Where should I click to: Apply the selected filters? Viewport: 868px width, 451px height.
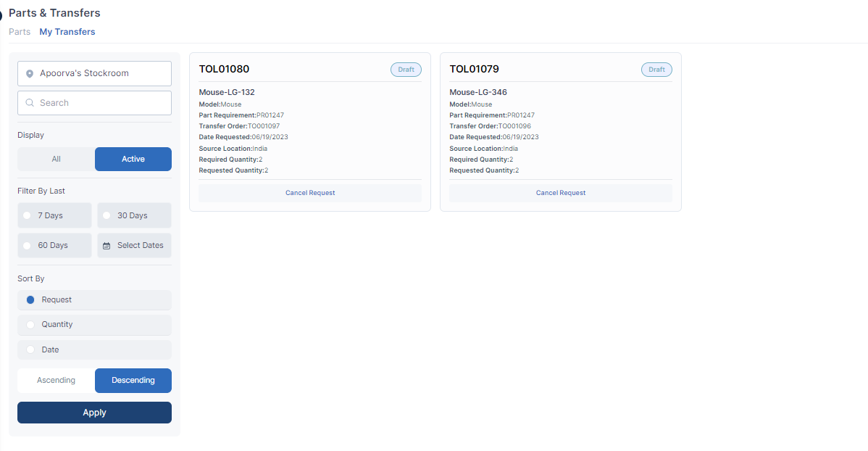(95, 413)
